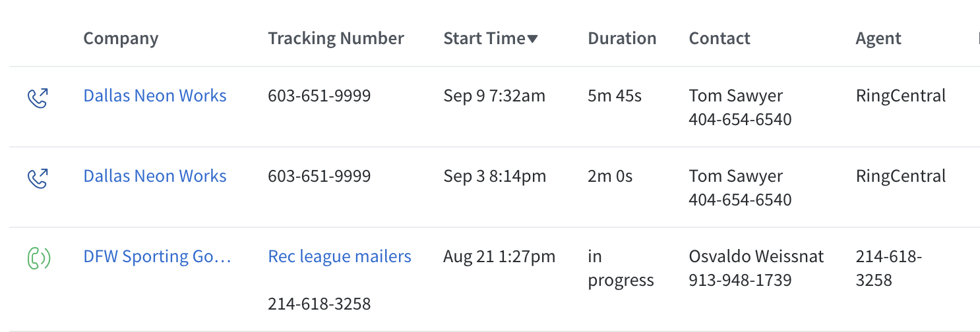Open the DFW Sporting Go… company link

pos(157,256)
